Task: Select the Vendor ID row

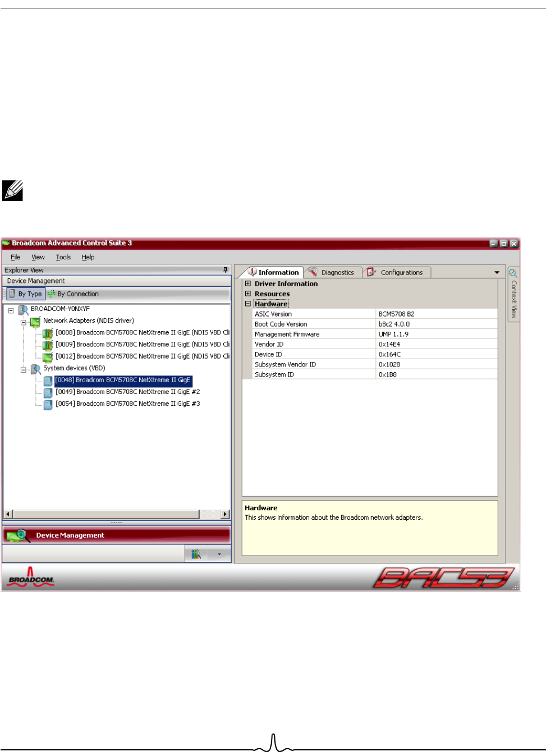Action: point(375,344)
